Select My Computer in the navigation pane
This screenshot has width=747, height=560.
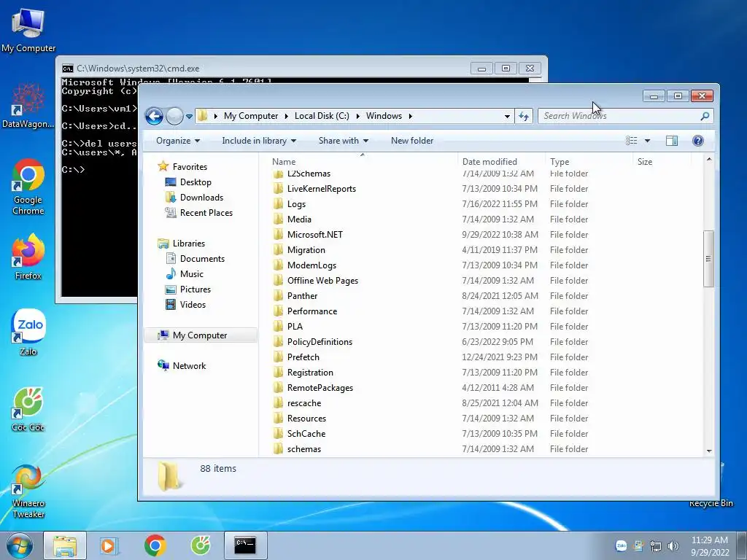pos(200,335)
